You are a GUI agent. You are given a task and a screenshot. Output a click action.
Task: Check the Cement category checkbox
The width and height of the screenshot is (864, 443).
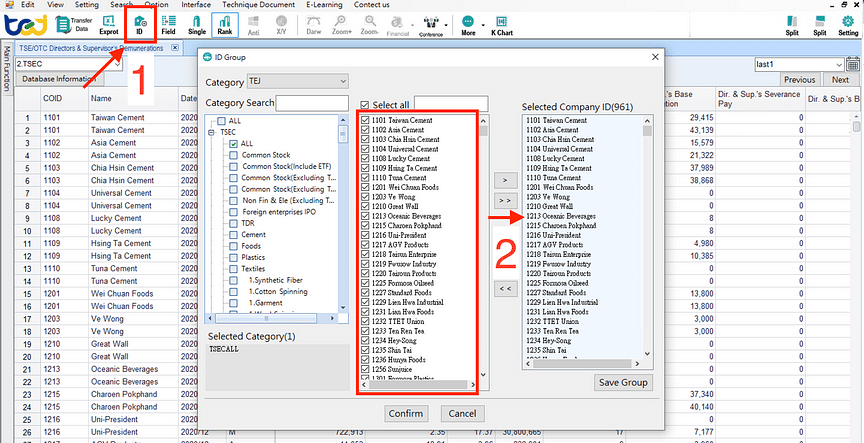[x=234, y=235]
